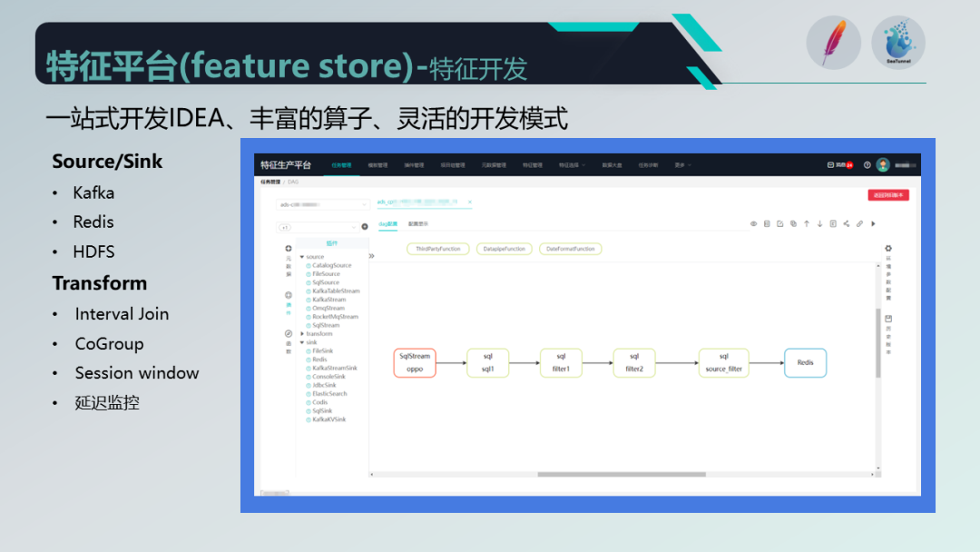This screenshot has height=552, width=980.
Task: Select the 特征管理 menu item
Action: [x=533, y=165]
